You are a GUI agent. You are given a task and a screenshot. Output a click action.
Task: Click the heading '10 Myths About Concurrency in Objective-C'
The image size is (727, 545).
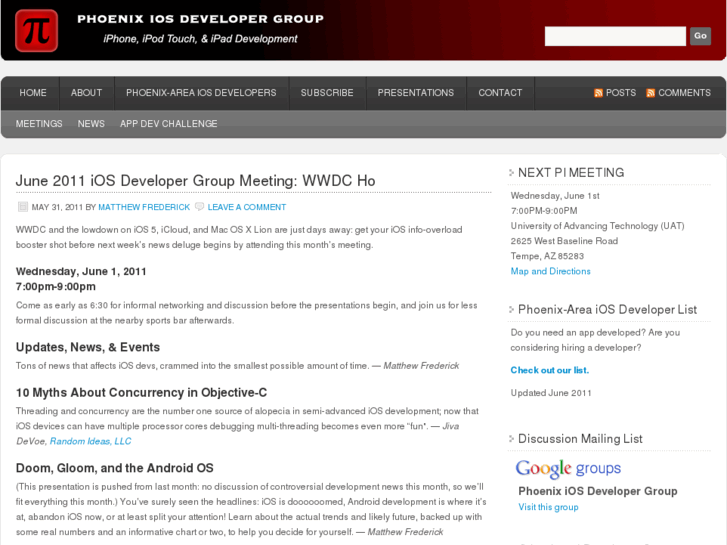(141, 392)
